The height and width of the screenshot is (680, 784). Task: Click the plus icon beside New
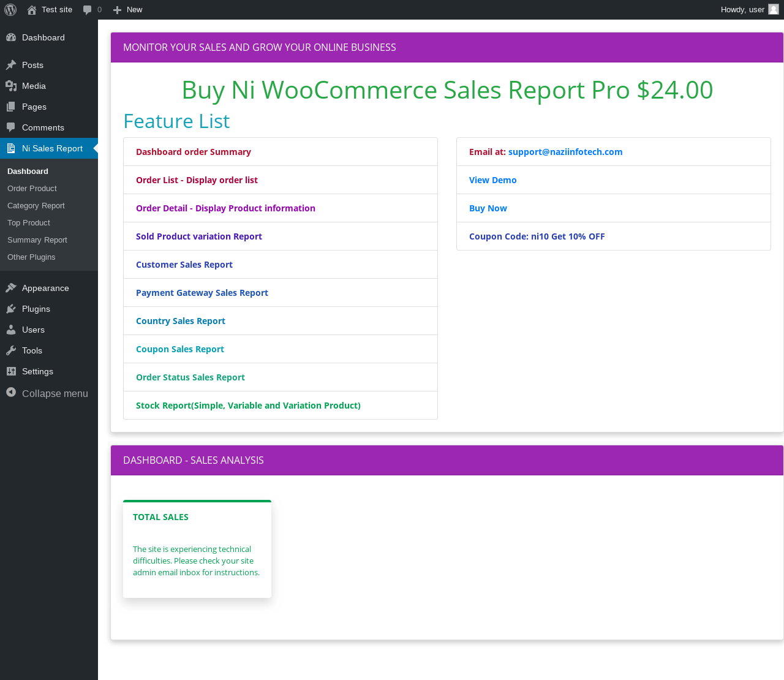point(118,10)
